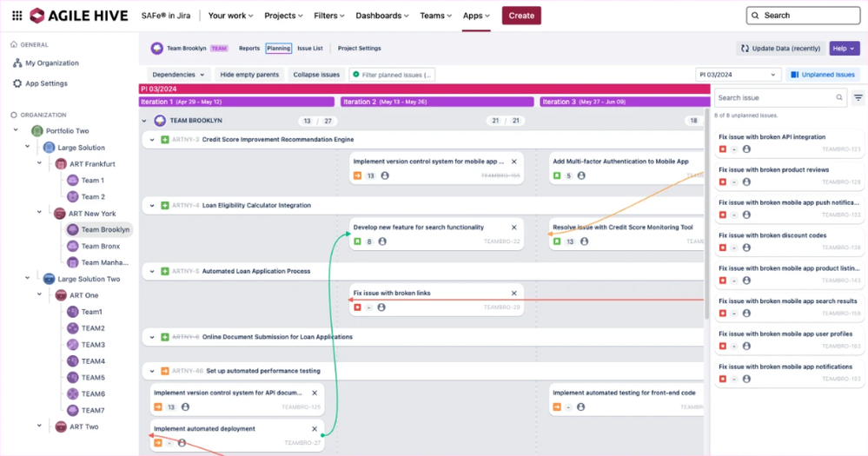
Task: Switch to Reports tab
Action: [x=249, y=48]
